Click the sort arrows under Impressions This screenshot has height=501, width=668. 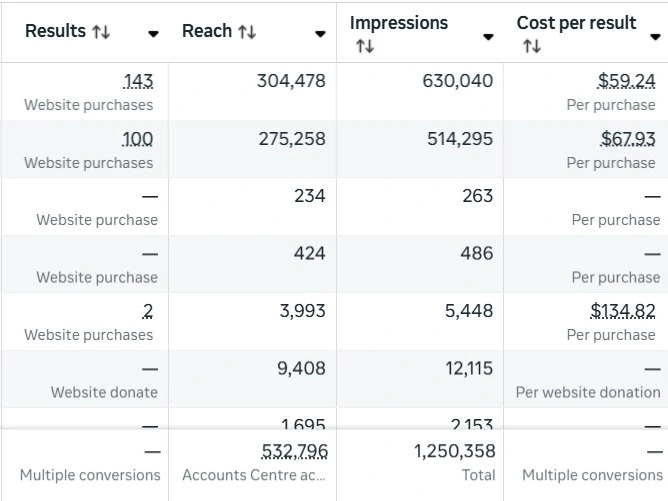pyautogui.click(x=364, y=47)
